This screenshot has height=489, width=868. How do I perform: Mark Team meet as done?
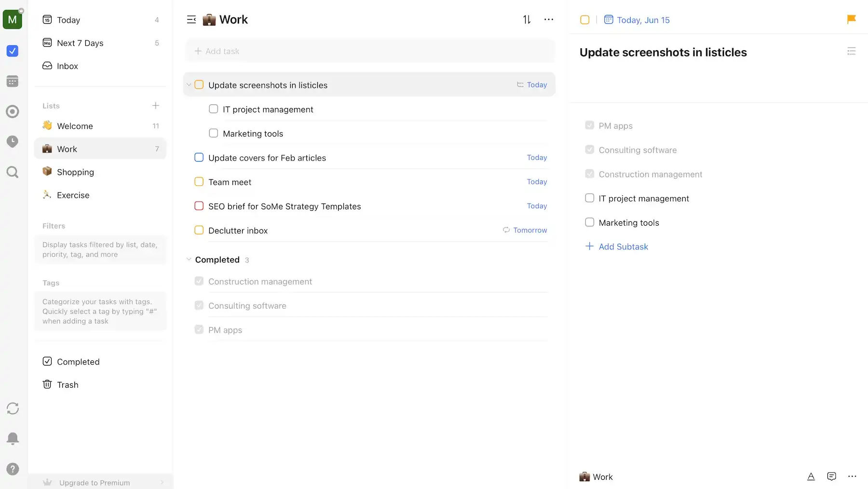pos(199,182)
